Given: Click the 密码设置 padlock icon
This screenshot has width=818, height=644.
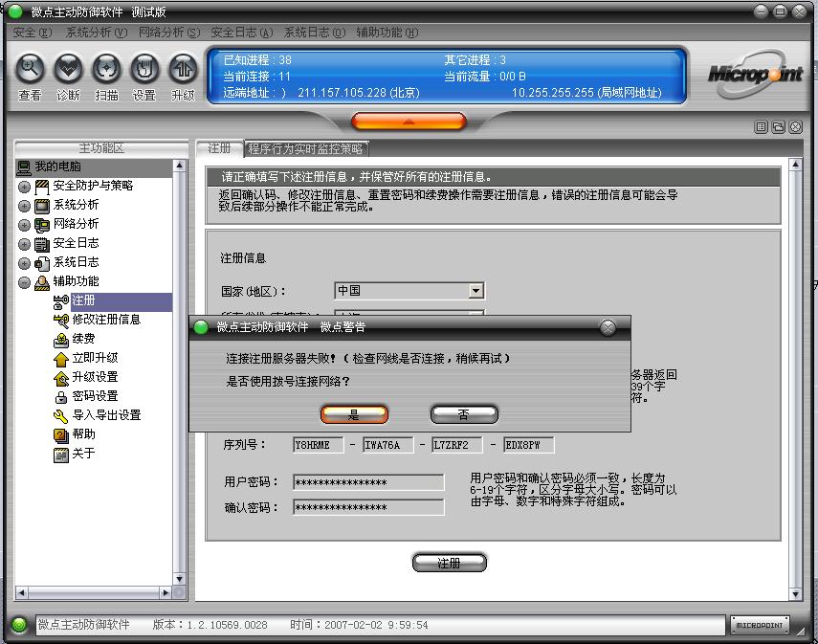Looking at the screenshot, I should pos(61,396).
